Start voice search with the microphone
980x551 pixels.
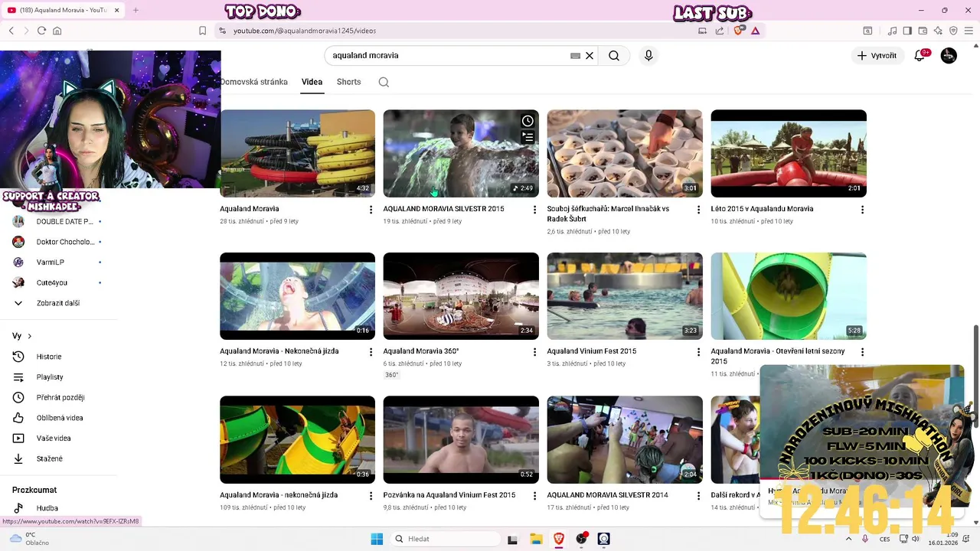648,55
